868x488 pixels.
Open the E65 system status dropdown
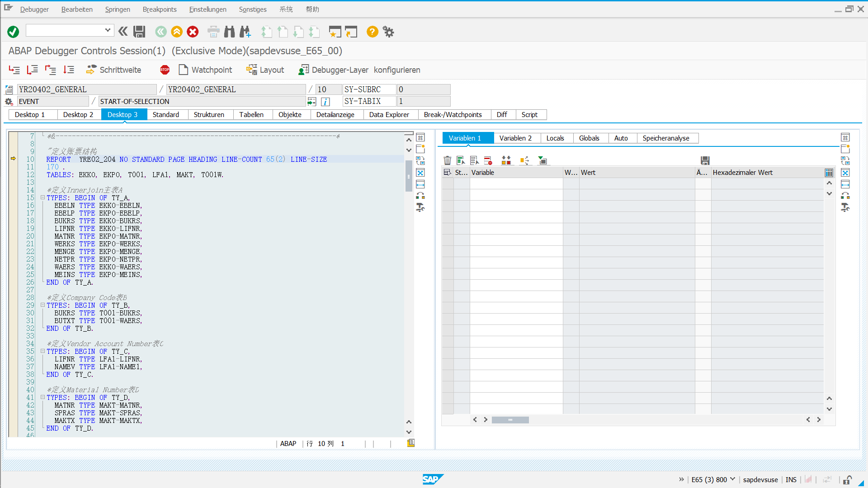[x=732, y=479]
